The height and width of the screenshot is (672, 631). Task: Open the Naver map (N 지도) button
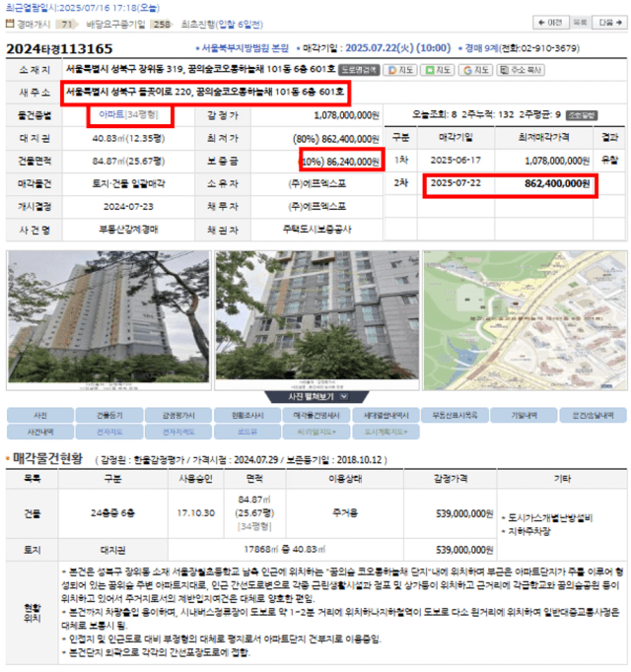[437, 70]
